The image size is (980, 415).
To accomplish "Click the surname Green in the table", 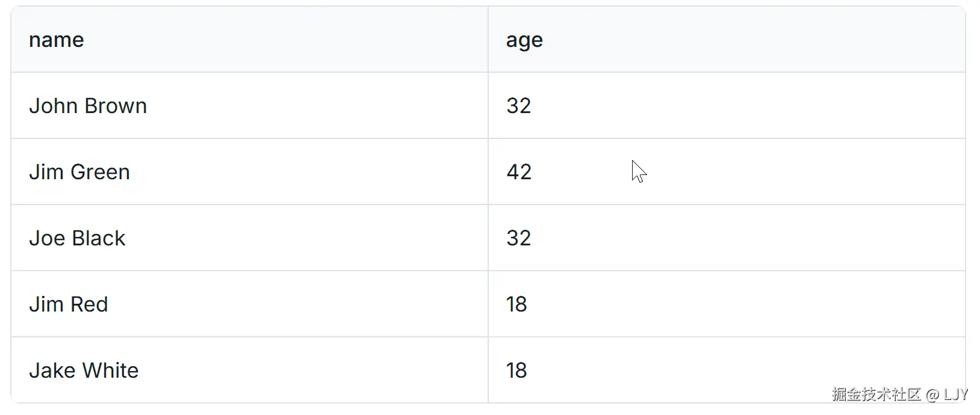I will tap(100, 172).
